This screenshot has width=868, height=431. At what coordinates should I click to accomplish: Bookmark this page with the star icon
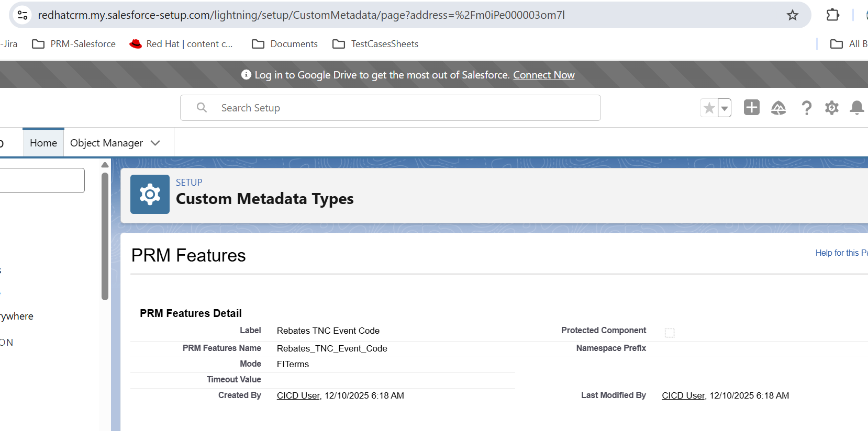[792, 15]
